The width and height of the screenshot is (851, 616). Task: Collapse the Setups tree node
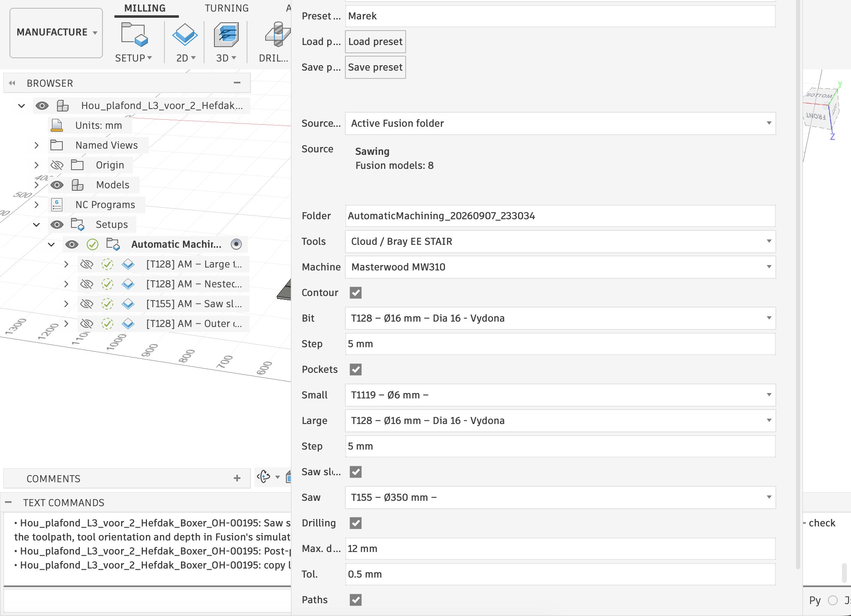click(36, 225)
